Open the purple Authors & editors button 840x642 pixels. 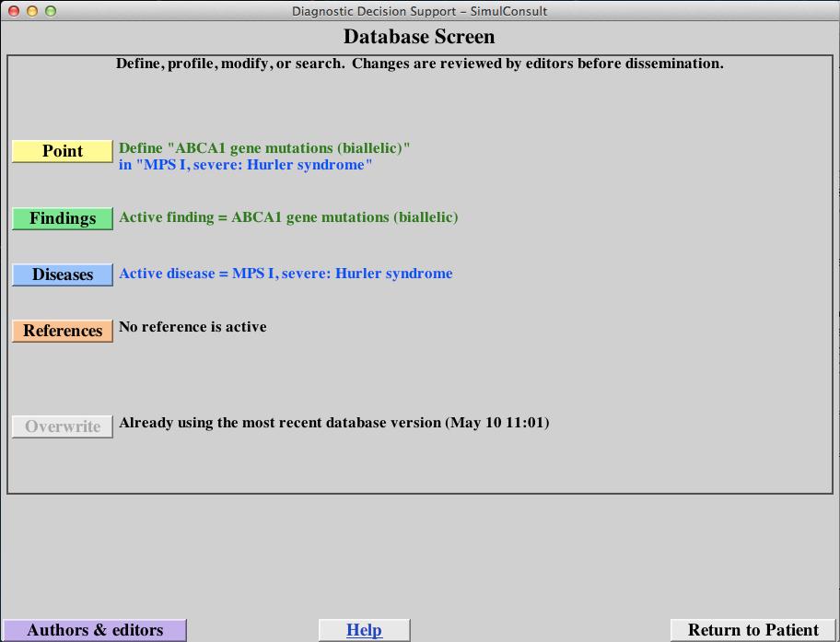(94, 630)
